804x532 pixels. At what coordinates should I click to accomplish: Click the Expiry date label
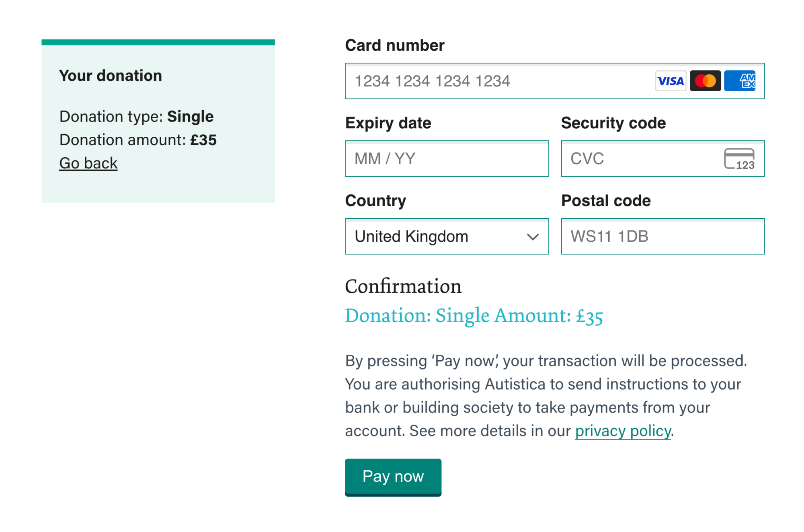tap(388, 123)
